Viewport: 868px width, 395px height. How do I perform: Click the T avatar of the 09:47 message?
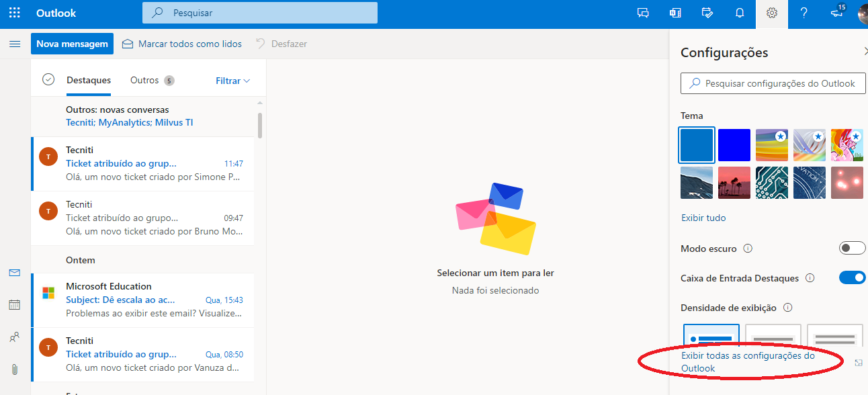tap(48, 211)
